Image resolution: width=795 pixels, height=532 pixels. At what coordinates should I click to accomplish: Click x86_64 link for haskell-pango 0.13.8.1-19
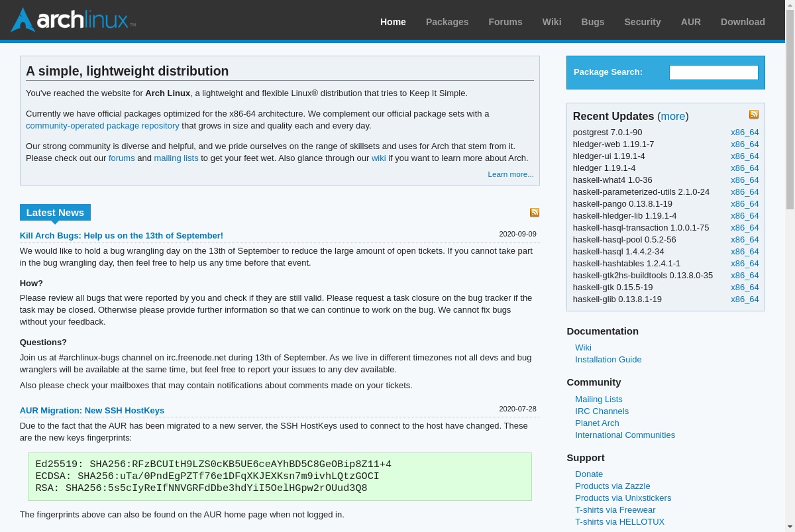tap(745, 204)
